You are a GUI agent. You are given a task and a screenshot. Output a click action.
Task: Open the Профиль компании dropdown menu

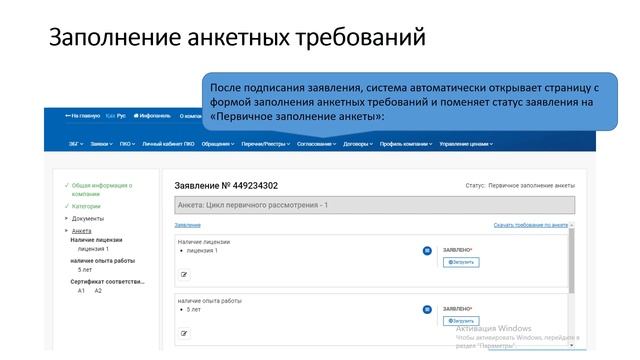coord(406,144)
